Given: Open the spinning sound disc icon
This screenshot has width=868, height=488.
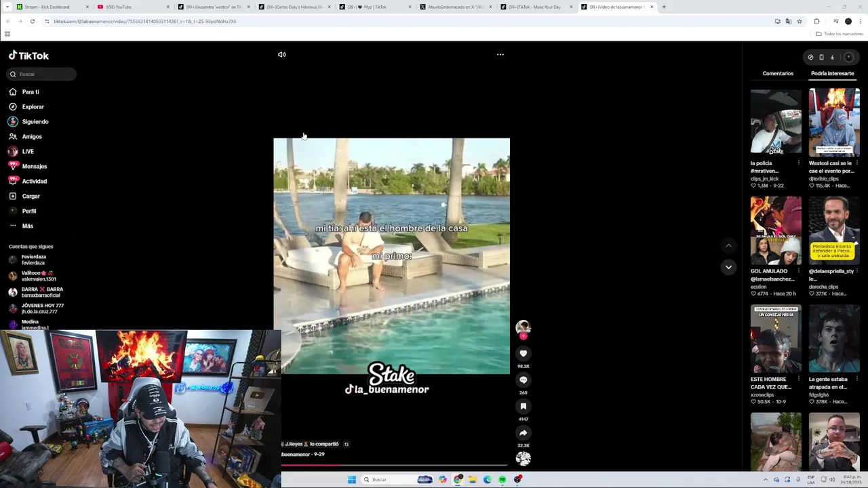Looking at the screenshot, I should pyautogui.click(x=523, y=459).
